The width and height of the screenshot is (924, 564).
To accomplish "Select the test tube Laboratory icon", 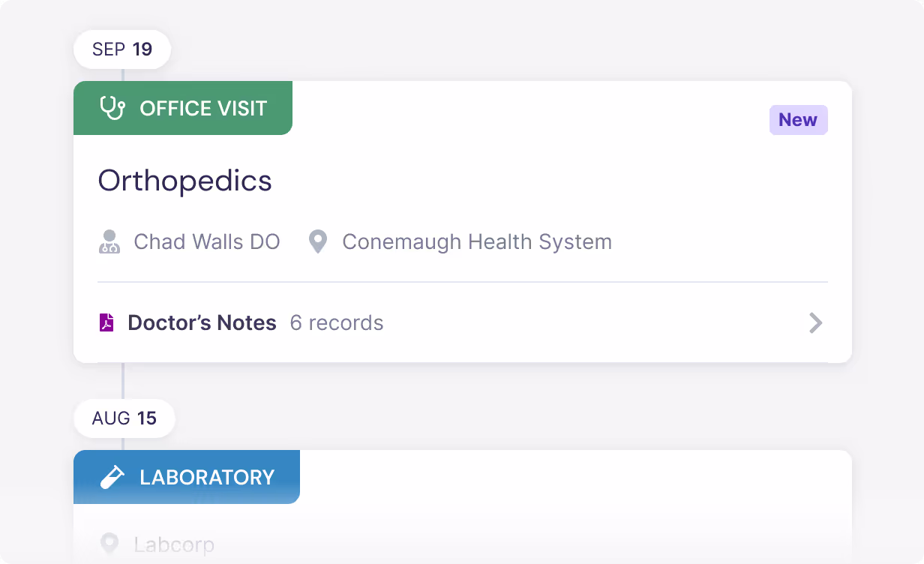I will 111,477.
